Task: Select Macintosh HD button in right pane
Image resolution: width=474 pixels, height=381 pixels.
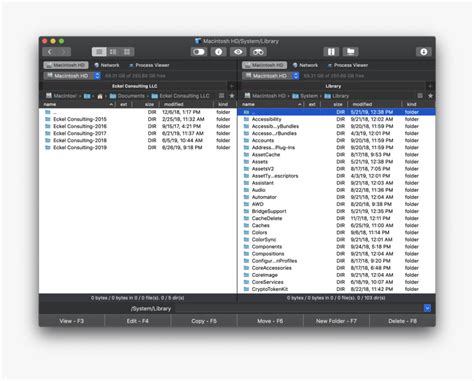Action: (x=264, y=65)
